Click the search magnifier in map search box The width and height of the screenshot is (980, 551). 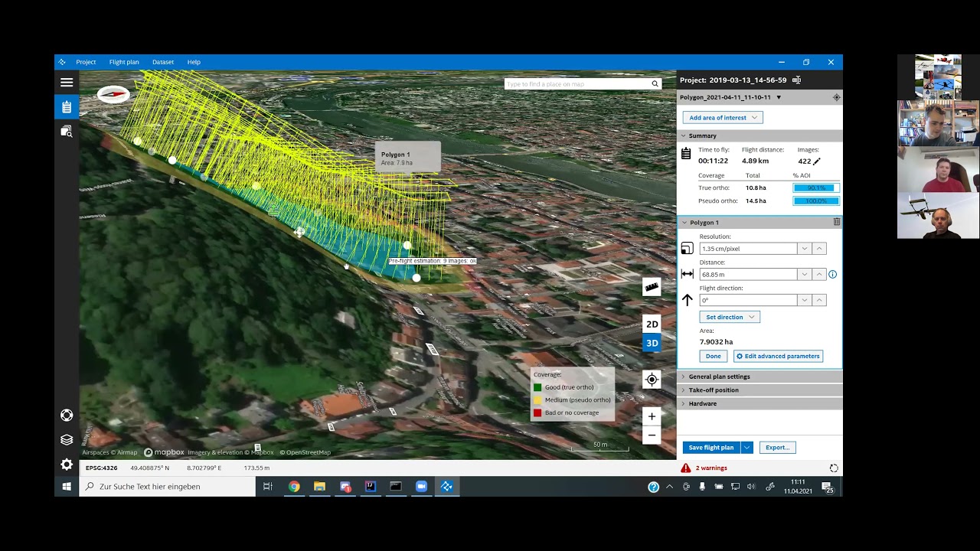655,83
